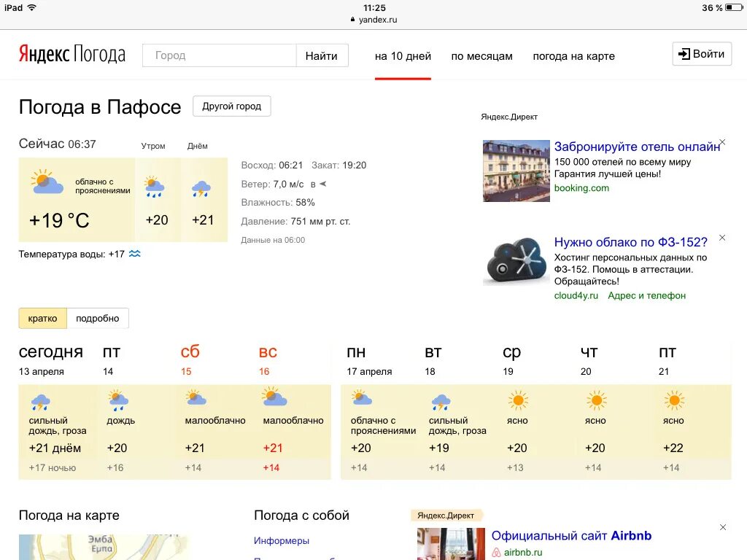Click the wind direction arrow icon
This screenshot has width=747, height=560.
coord(322,184)
